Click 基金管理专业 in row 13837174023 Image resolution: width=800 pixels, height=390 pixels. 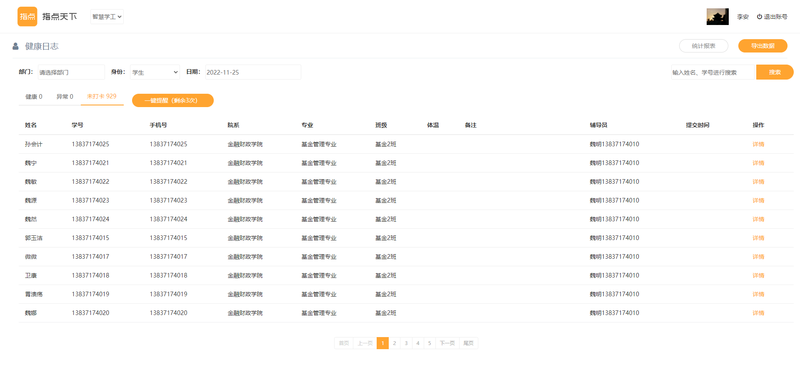pyautogui.click(x=319, y=201)
